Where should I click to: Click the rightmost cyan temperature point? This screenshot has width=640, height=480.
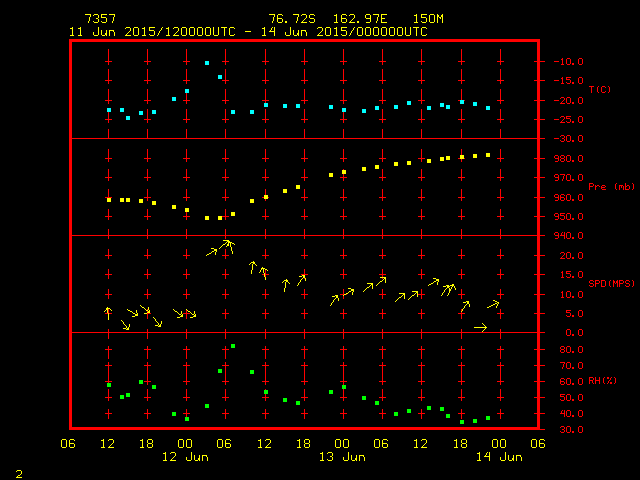[x=488, y=107]
